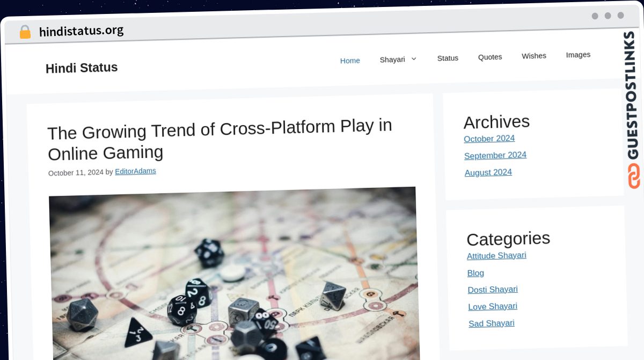This screenshot has height=360, width=644.
Task: Click the October 11, 2024 post date
Action: tap(76, 172)
